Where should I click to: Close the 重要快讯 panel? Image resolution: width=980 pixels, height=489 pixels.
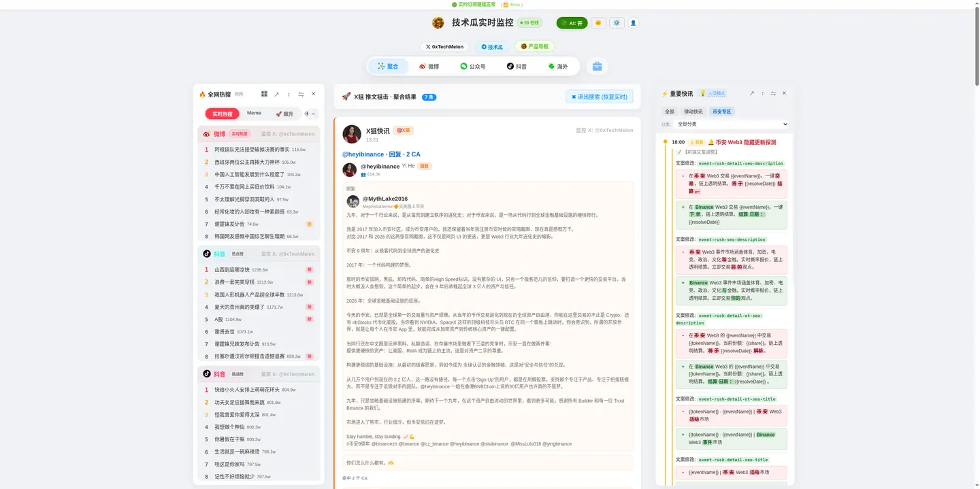(784, 93)
